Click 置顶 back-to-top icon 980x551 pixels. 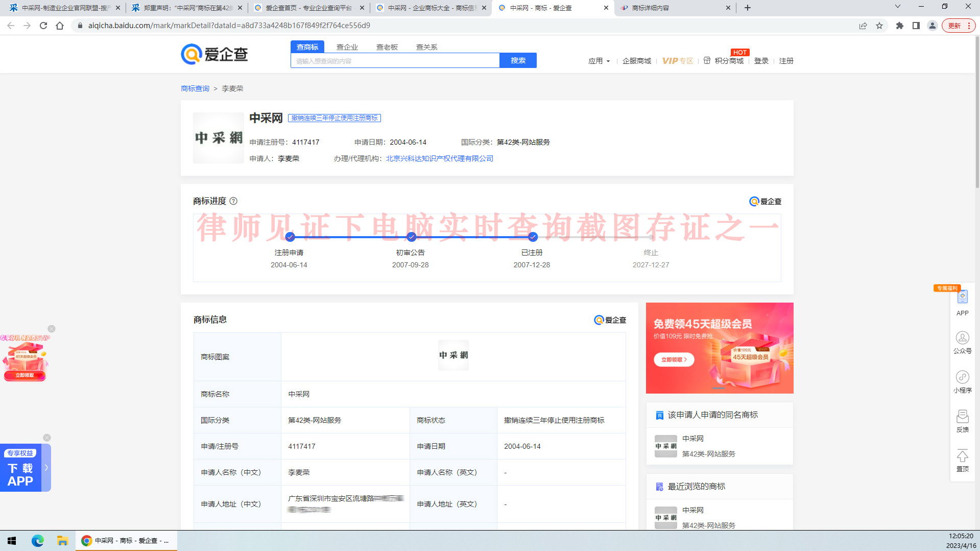pyautogui.click(x=962, y=460)
